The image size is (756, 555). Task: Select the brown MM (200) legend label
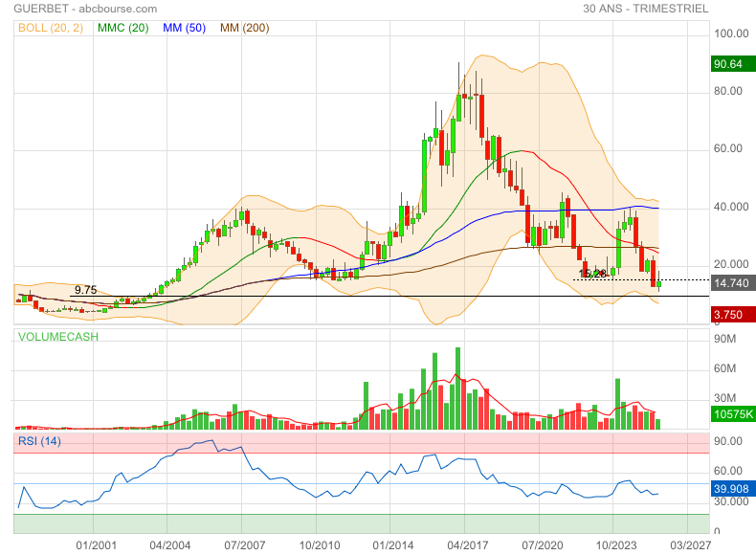point(244,29)
